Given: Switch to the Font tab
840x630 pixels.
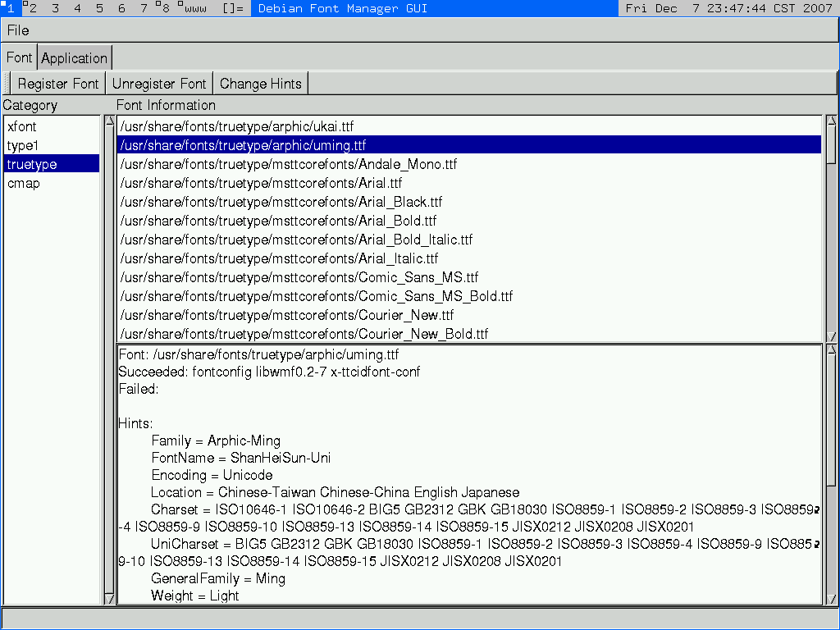Looking at the screenshot, I should (20, 57).
